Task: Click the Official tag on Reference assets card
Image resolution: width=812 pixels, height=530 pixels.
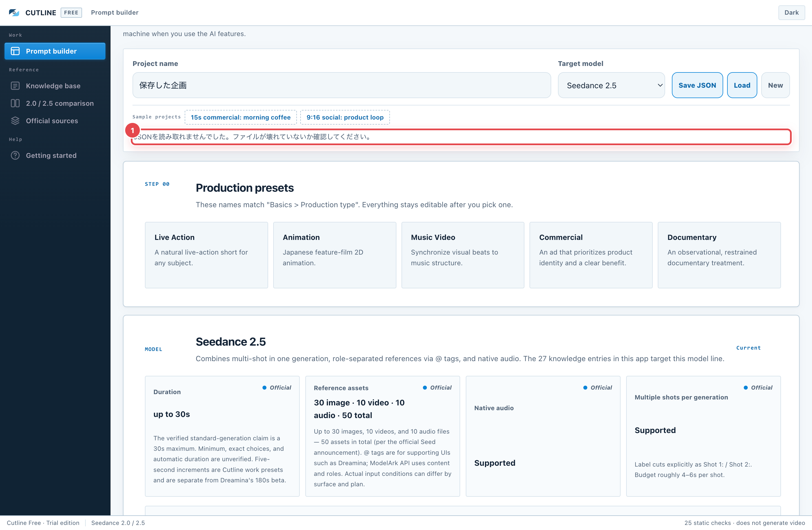Action: [x=437, y=388]
